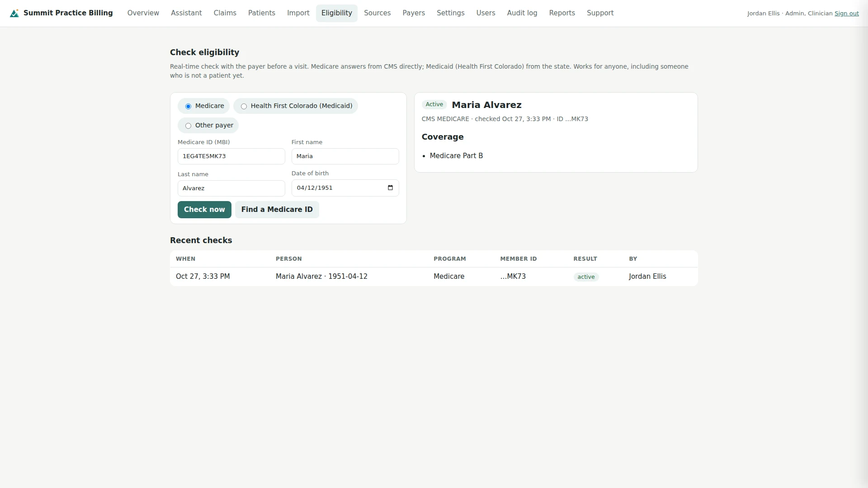868x488 pixels.
Task: Switch to the Patients tab
Action: pyautogui.click(x=262, y=13)
